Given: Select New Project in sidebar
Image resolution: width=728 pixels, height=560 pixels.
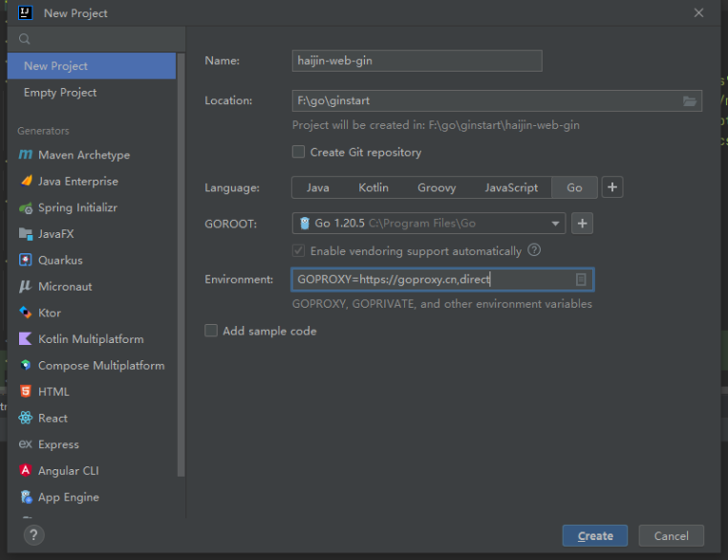Looking at the screenshot, I should pyautogui.click(x=92, y=66).
